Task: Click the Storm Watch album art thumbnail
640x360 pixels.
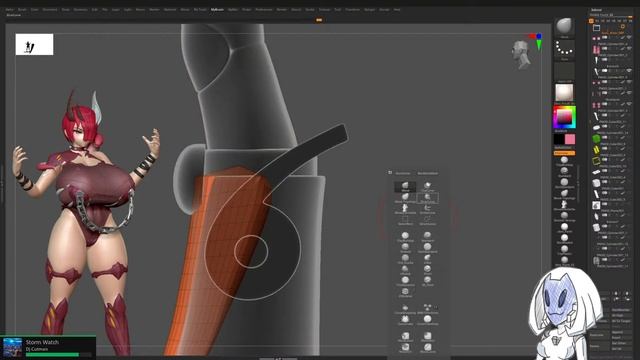Action: coord(12,347)
